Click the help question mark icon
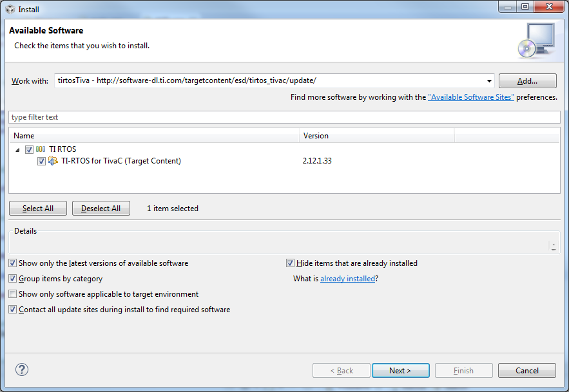Image resolution: width=569 pixels, height=392 pixels. click(x=22, y=369)
